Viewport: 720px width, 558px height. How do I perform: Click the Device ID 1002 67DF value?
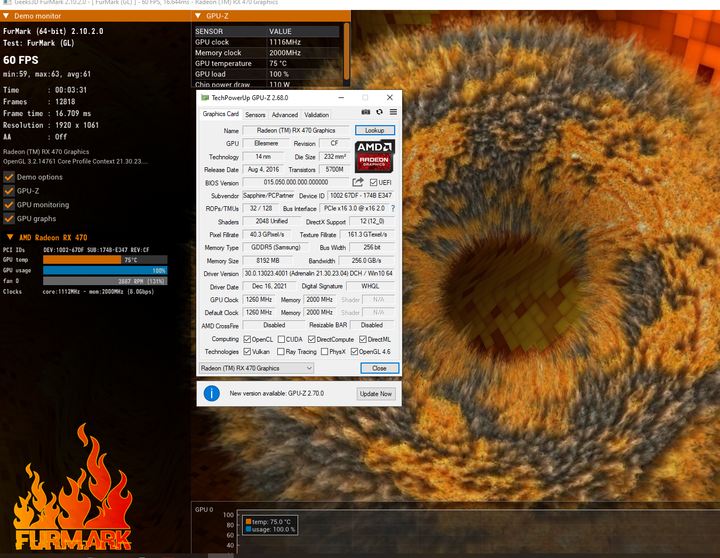361,196
